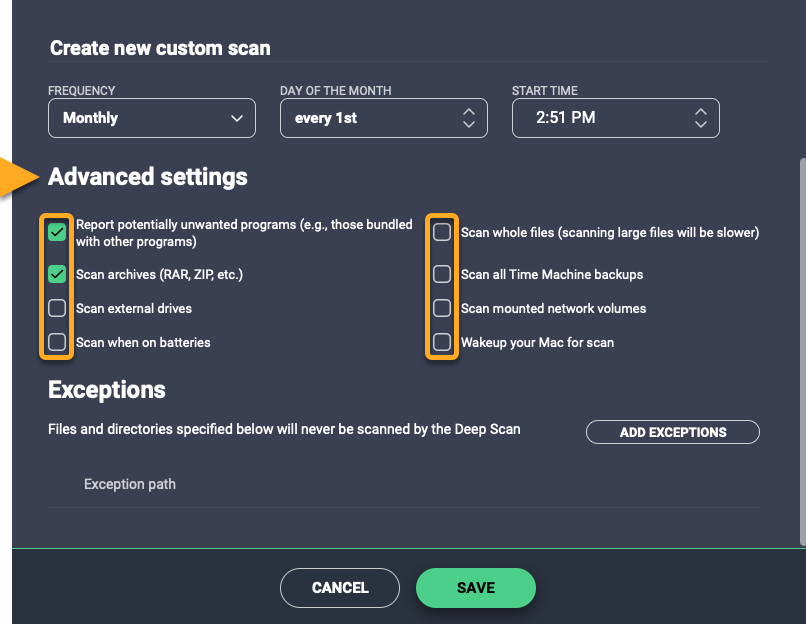This screenshot has height=624, width=806.
Task: Click the Exception path column header
Action: [130, 484]
